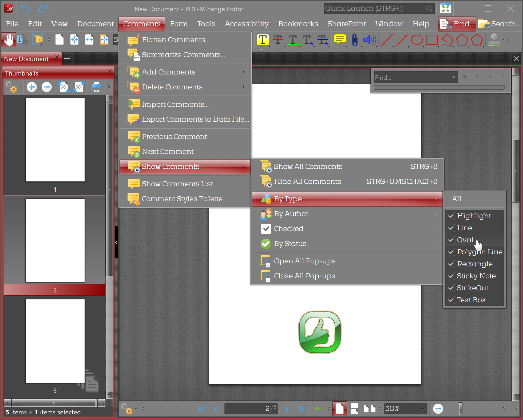Select Show Comments List menu entry
This screenshot has height=420, width=523.
point(177,184)
